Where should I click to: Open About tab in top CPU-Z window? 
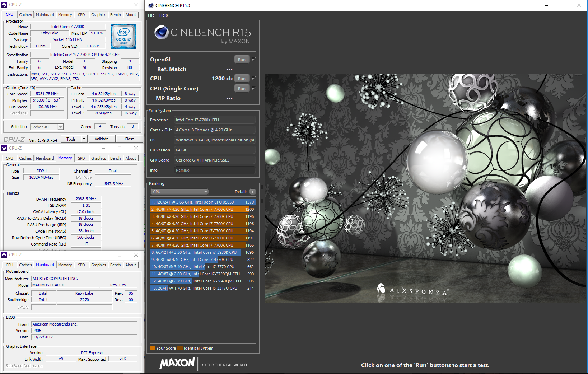click(131, 15)
